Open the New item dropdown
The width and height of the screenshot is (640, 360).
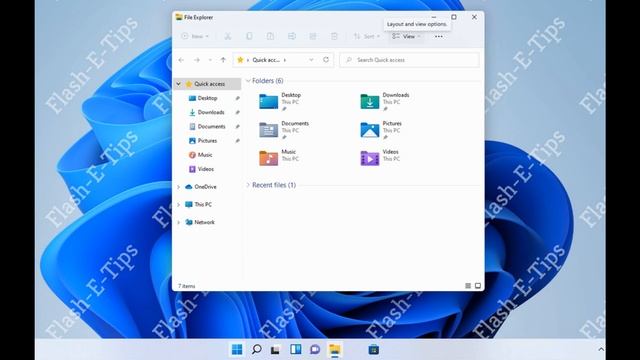click(195, 36)
